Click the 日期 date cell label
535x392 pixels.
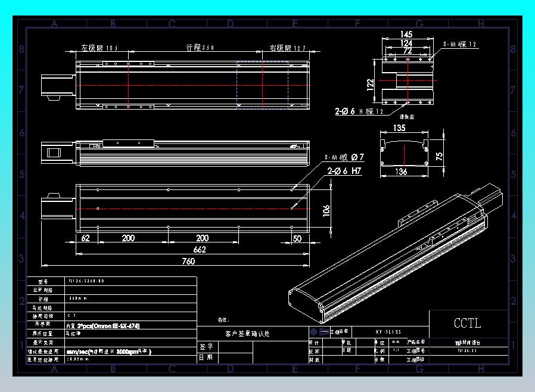[x=206, y=357]
